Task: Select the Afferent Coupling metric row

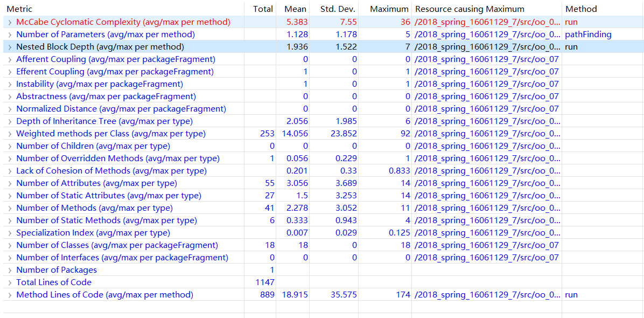Action: (x=116, y=59)
